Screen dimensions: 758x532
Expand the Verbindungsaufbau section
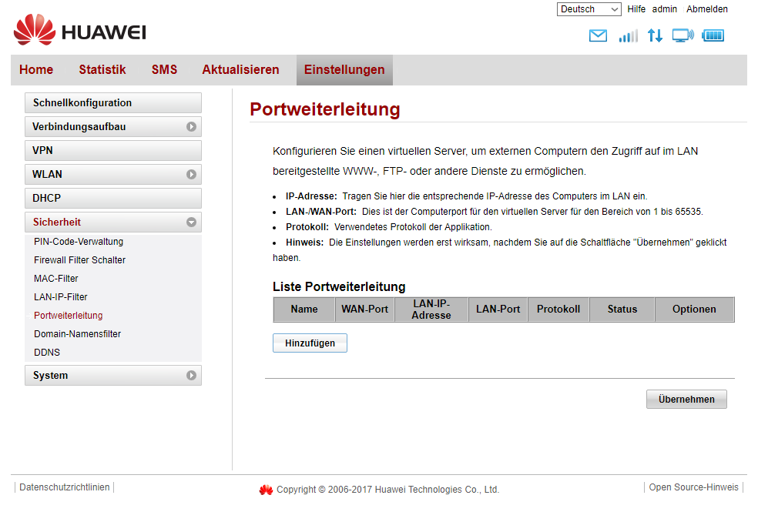[113, 126]
